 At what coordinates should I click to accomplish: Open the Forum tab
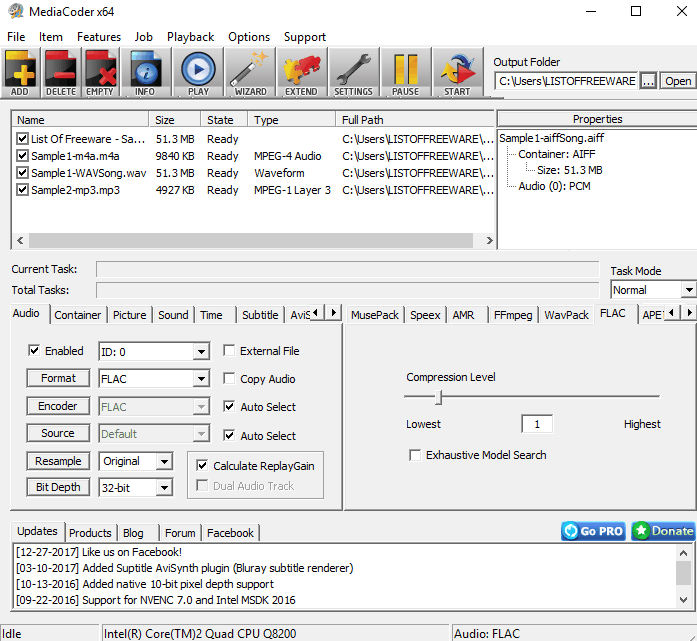tap(180, 533)
